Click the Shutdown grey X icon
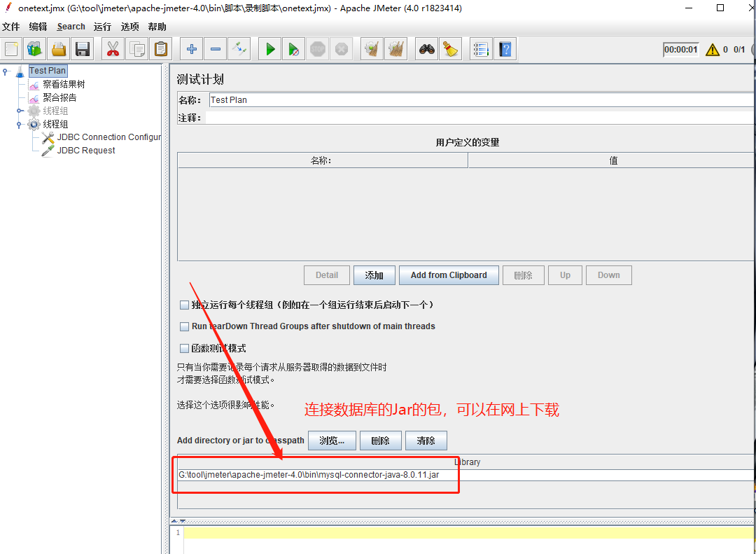 (342, 49)
